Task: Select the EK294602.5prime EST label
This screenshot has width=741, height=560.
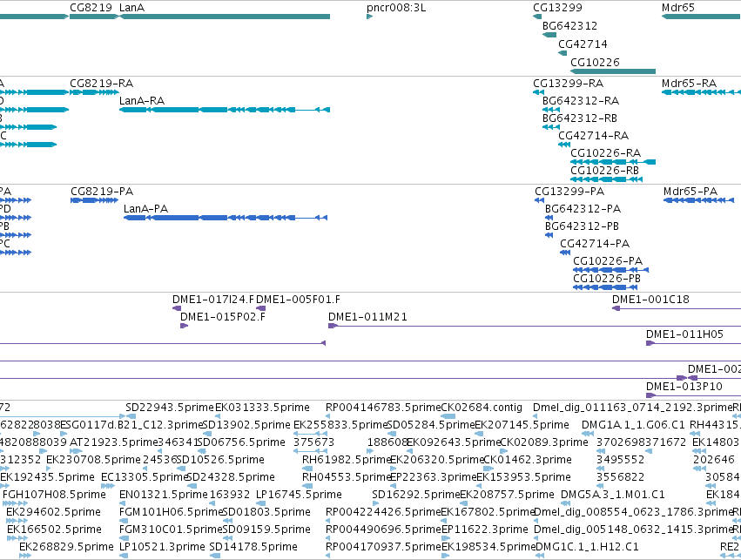Action: (x=53, y=512)
